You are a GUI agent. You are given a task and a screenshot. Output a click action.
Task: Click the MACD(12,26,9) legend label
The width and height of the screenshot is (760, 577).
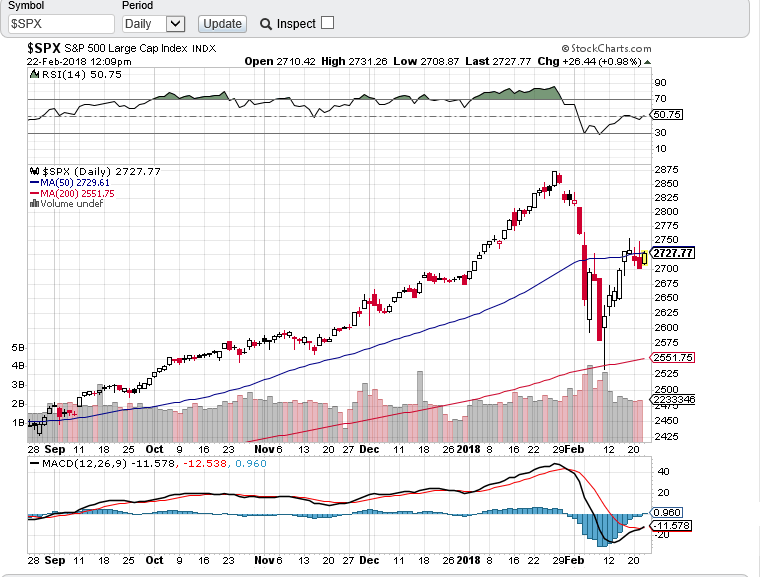pyautogui.click(x=84, y=464)
